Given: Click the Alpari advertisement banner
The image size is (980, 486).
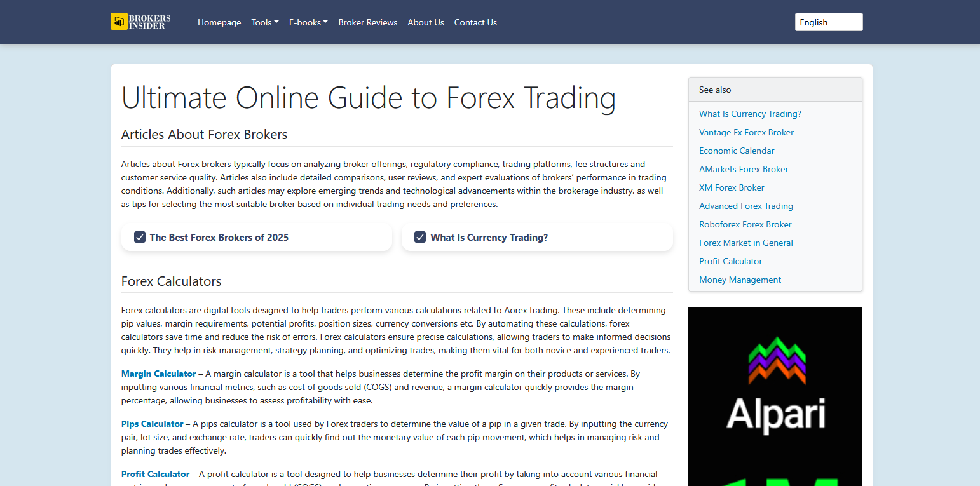Looking at the screenshot, I should 775,396.
